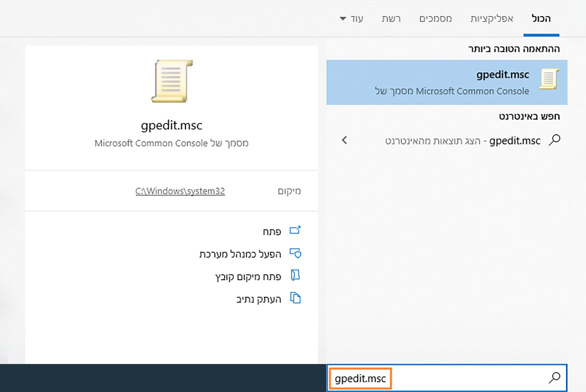This screenshot has height=392, width=586.
Task: Switch to the הכול tab
Action: [x=541, y=18]
